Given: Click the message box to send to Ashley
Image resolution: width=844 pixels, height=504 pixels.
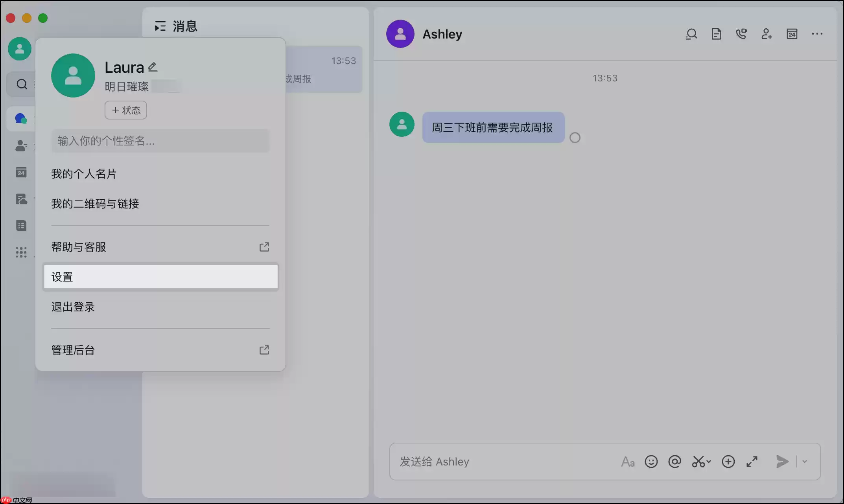Looking at the screenshot, I should pyautogui.click(x=472, y=462).
